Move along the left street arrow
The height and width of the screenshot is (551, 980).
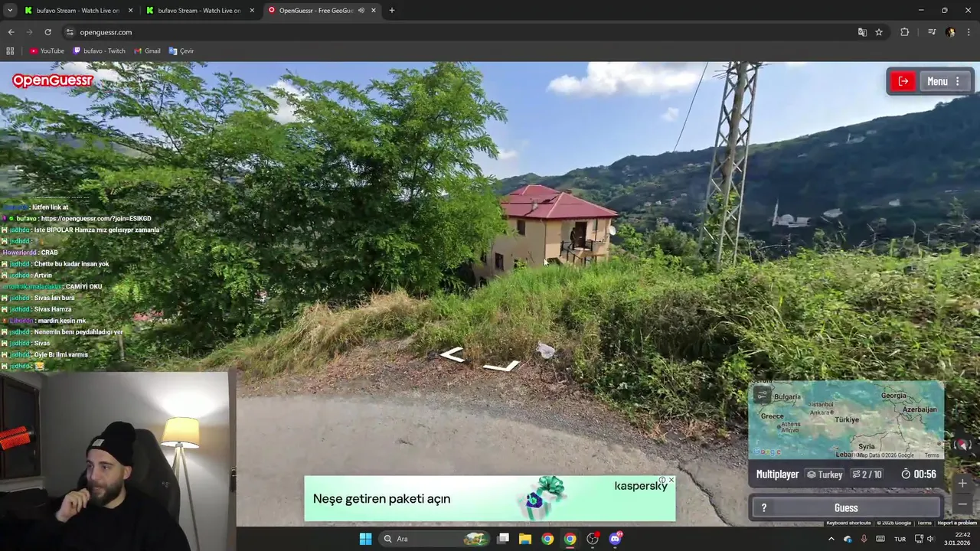click(x=452, y=354)
